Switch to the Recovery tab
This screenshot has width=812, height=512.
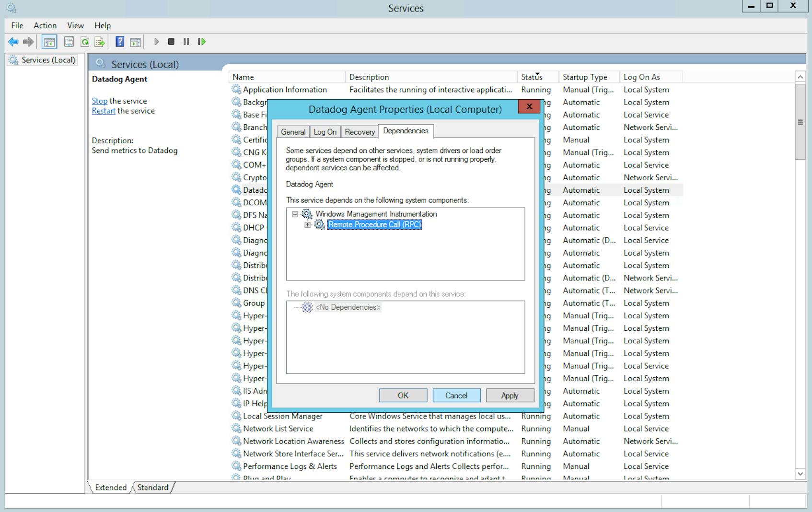click(359, 132)
